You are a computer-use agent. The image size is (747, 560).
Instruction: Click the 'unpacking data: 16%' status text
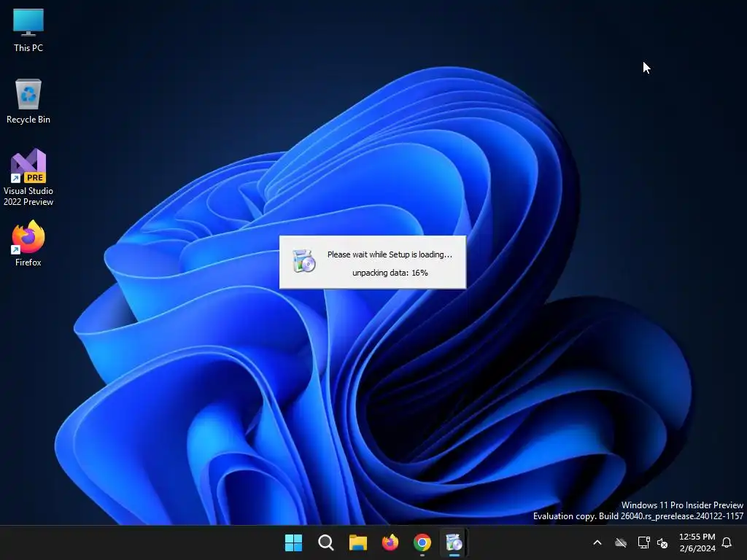(x=390, y=273)
